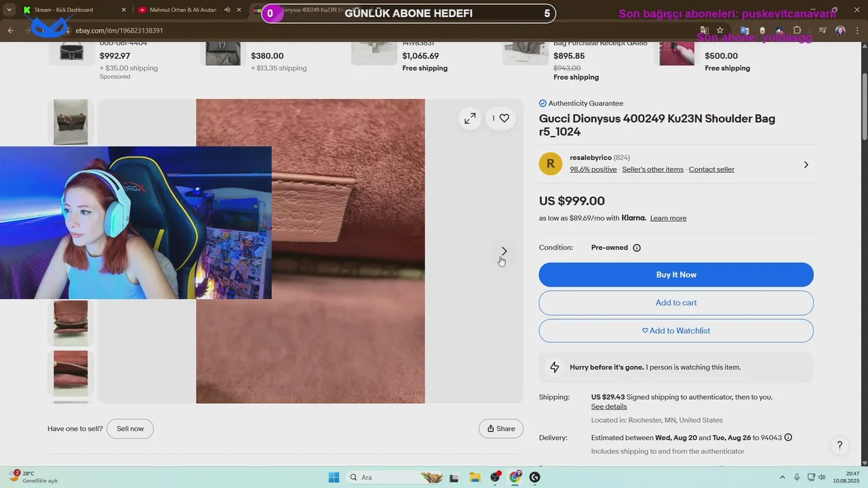This screenshot has width=868, height=488.
Task: Open related listing priced $380.00
Action: [267, 56]
